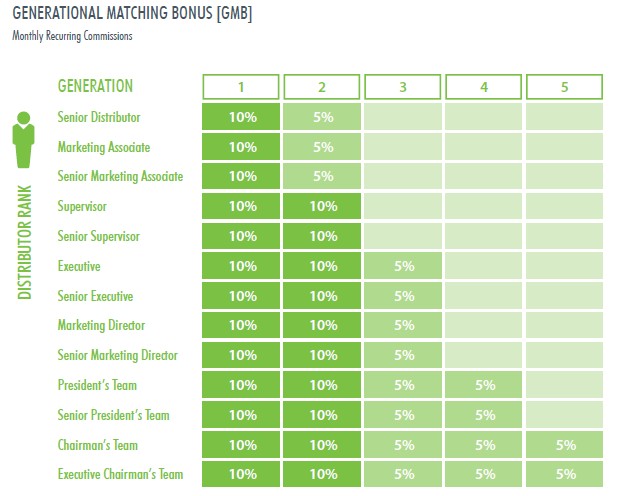Click President's Team generation 4 5% cell
This screenshot has height=496, width=621.
tap(484, 385)
